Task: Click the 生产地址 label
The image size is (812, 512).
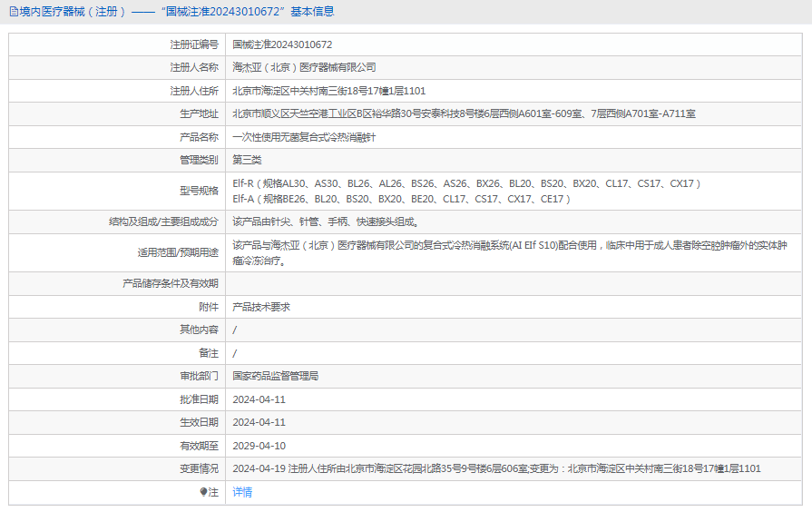Action: (199, 113)
